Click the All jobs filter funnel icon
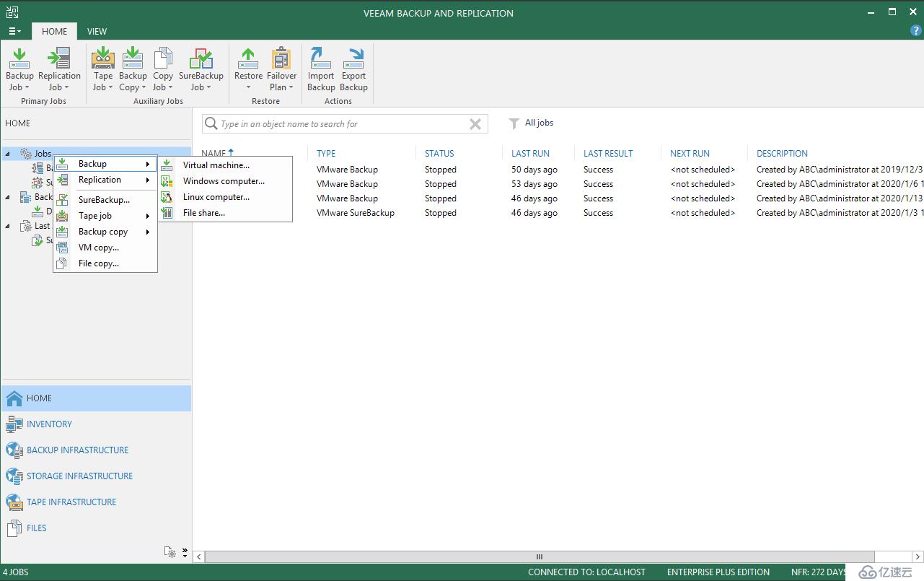924x581 pixels. (x=514, y=123)
